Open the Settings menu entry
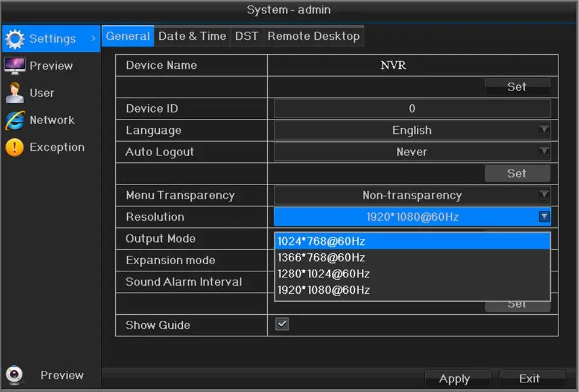Screen dimensions: 579x392 click(51, 39)
